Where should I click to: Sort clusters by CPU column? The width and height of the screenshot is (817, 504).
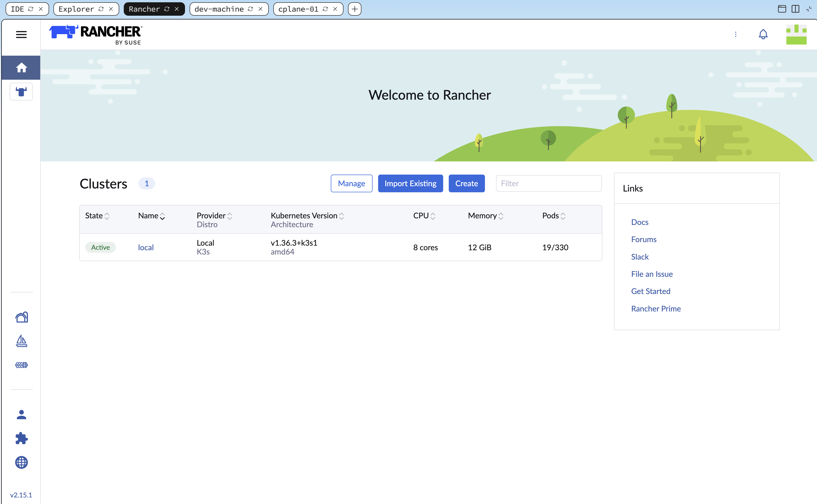click(424, 216)
